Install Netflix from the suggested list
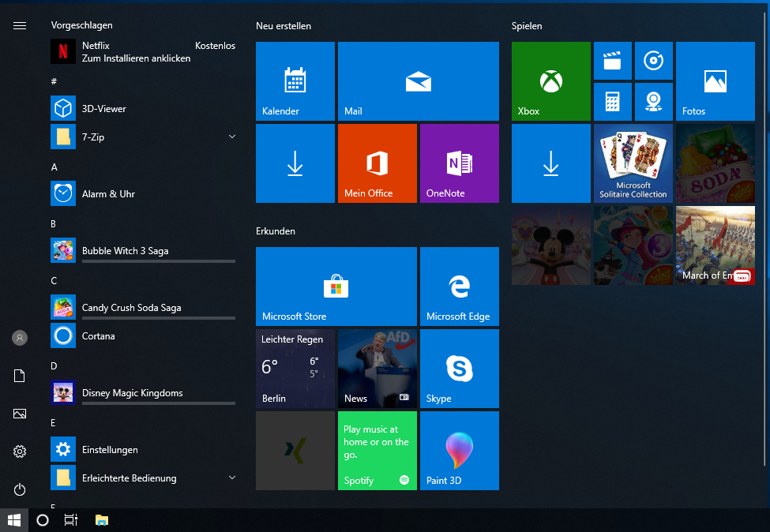Image resolution: width=770 pixels, height=532 pixels. (x=143, y=51)
